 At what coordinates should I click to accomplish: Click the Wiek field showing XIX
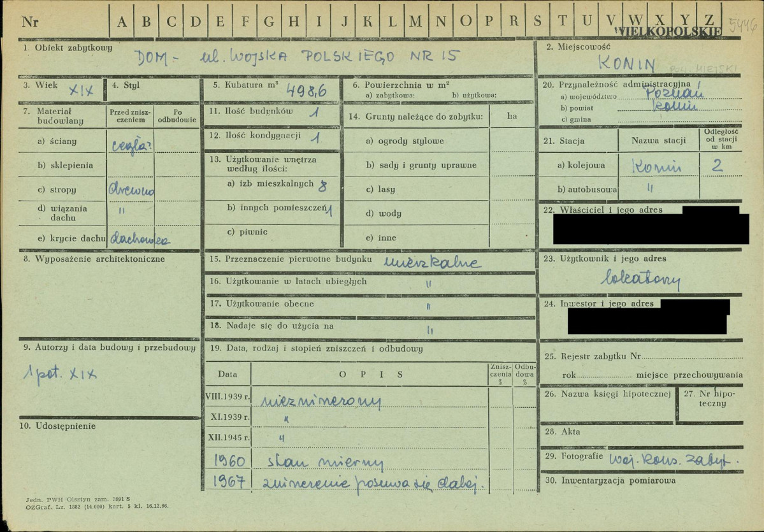[61, 90]
